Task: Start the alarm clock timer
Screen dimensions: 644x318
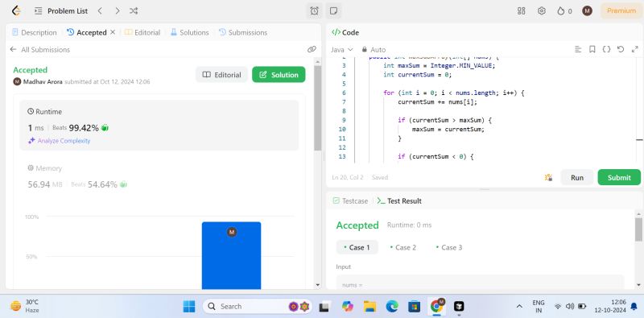Action: (x=314, y=11)
